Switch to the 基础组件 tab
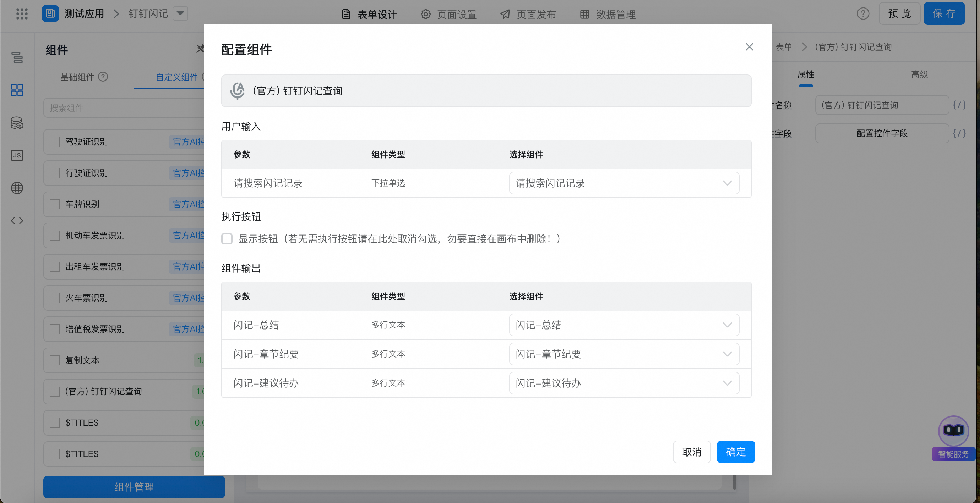980x503 pixels. point(77,77)
